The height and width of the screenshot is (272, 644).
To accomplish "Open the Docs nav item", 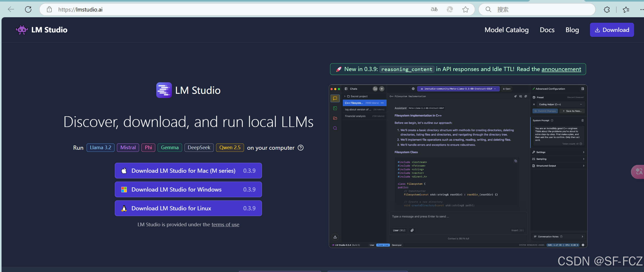I will pyautogui.click(x=547, y=30).
